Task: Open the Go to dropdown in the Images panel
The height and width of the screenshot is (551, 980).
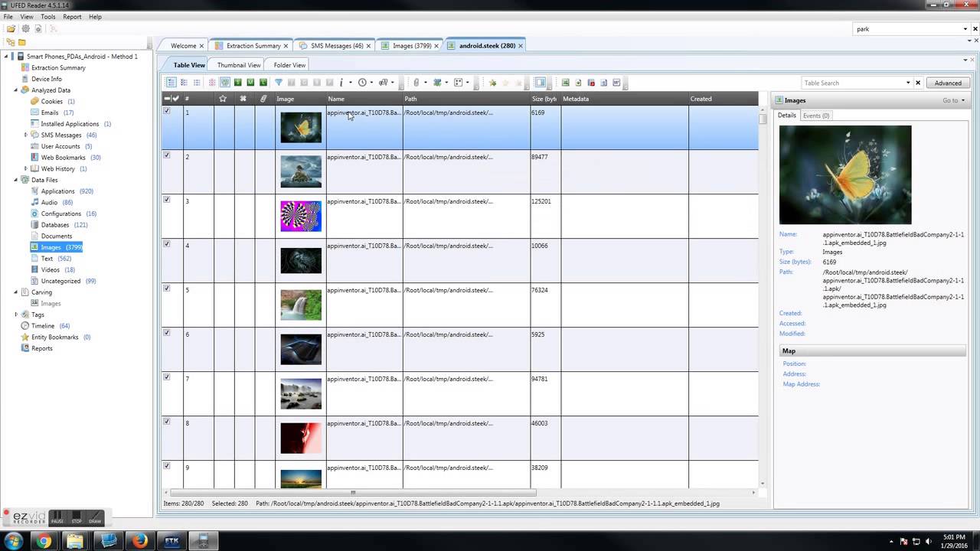Action: click(953, 100)
